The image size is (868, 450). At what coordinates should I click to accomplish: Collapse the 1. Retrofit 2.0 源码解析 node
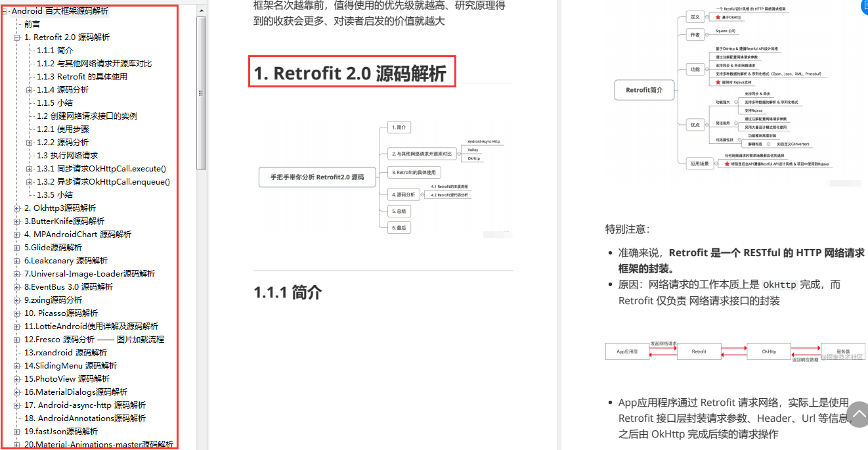point(17,37)
